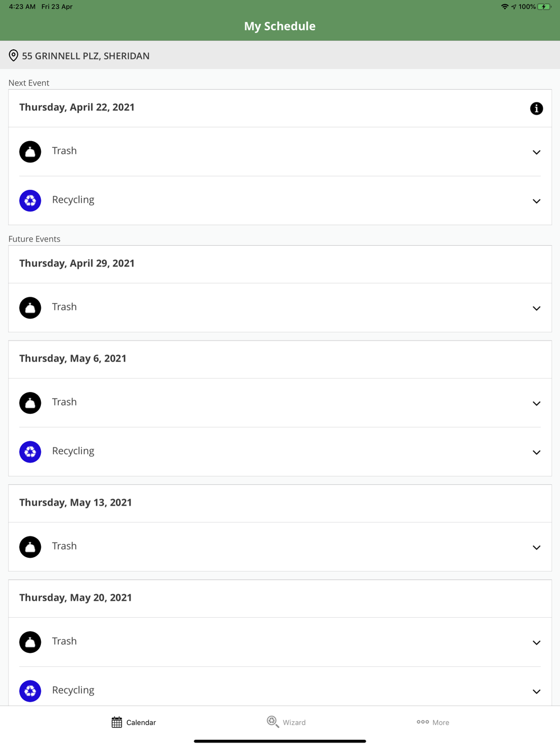Switch to the Wizard tab
This screenshot has width=560, height=747.
click(286, 722)
